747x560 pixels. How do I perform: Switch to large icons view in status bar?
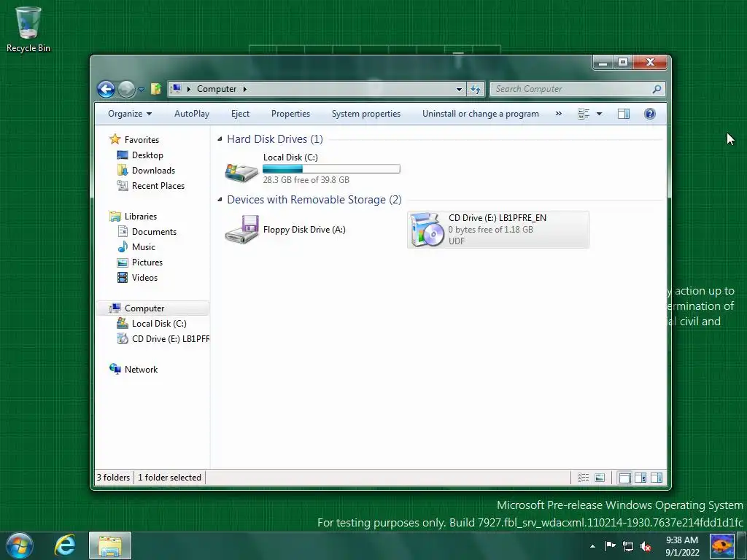click(x=600, y=478)
